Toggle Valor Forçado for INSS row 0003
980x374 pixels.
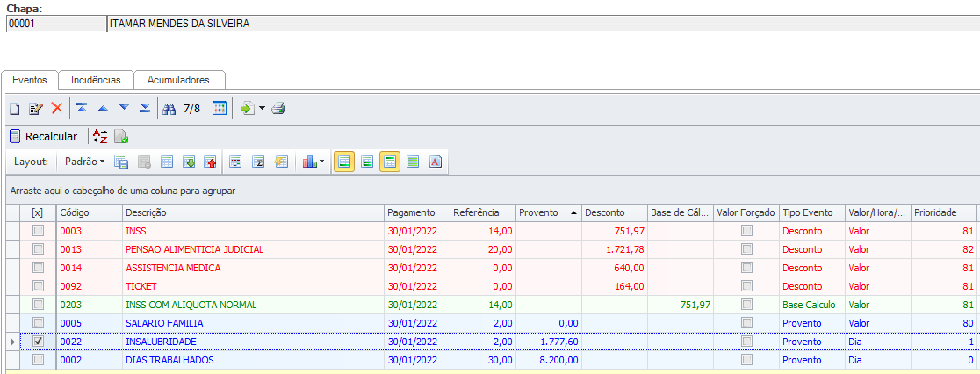tap(746, 231)
